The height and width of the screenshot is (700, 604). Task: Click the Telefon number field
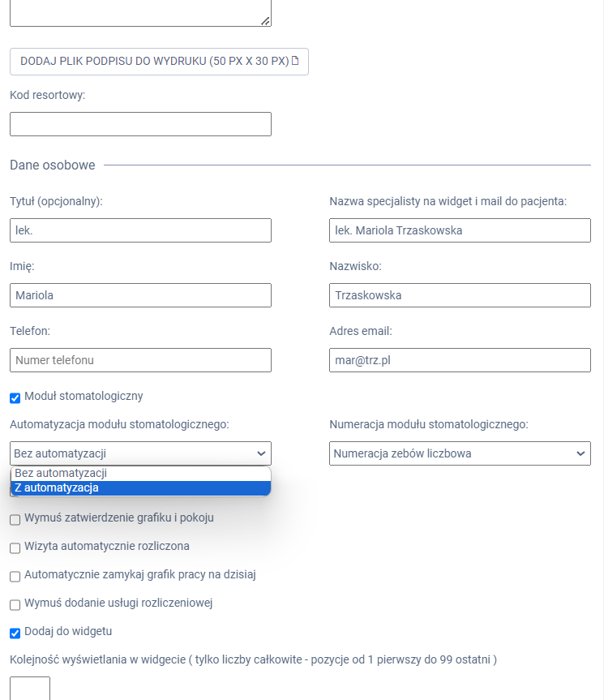tap(140, 360)
